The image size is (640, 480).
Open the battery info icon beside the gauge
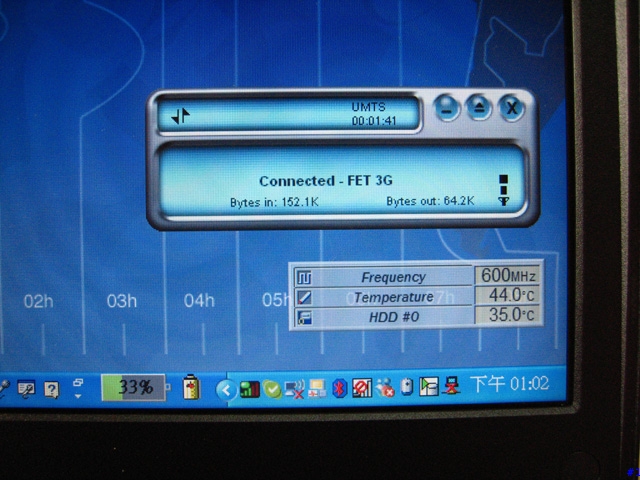tap(191, 387)
